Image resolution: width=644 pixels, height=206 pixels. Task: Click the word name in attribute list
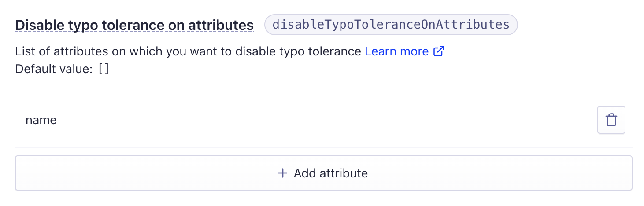[41, 120]
